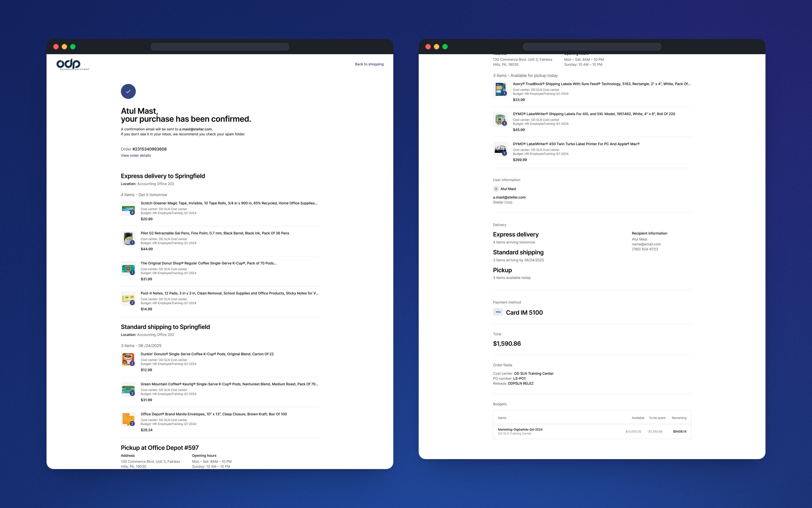
Task: Open the DYMO Shipping Labels roll thumbnail
Action: tap(500, 119)
